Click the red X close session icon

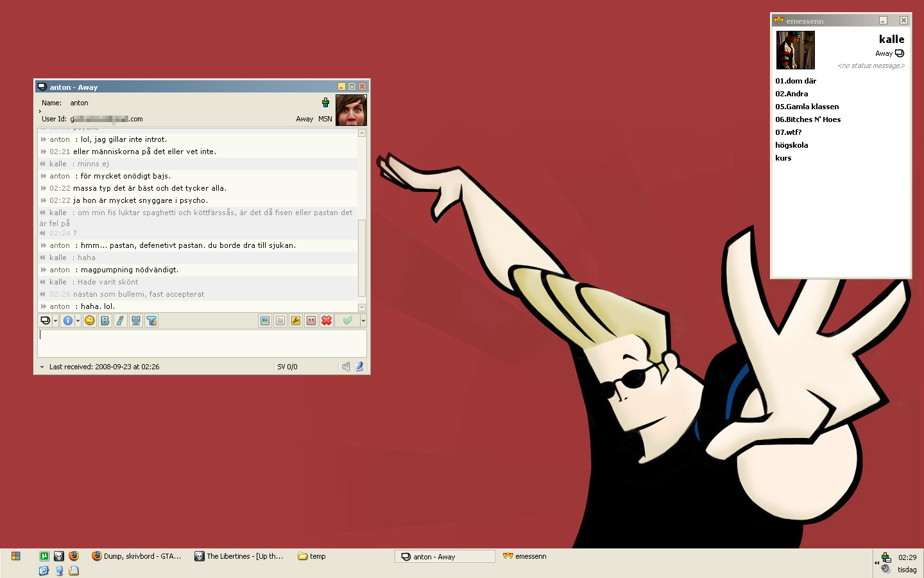pos(327,320)
